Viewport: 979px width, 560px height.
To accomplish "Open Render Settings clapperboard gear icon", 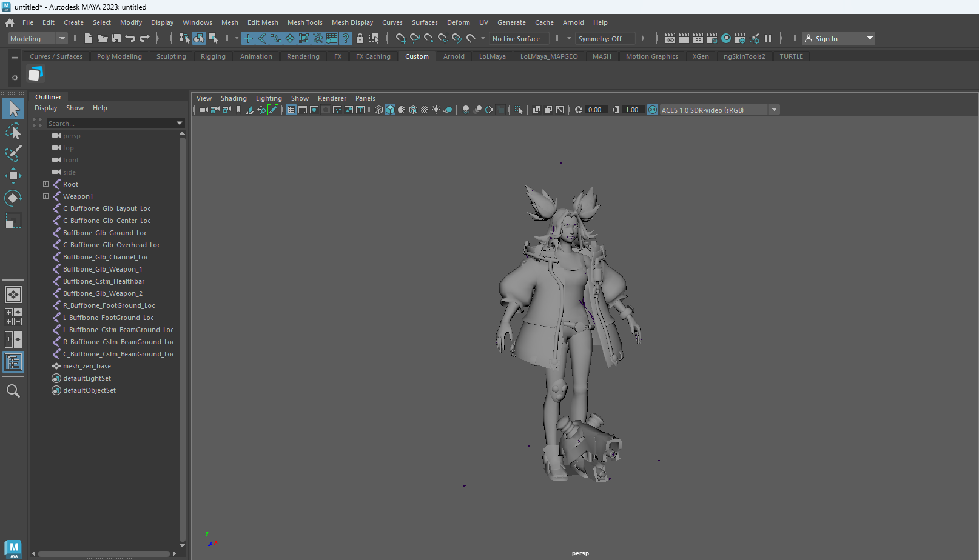I will (x=712, y=38).
